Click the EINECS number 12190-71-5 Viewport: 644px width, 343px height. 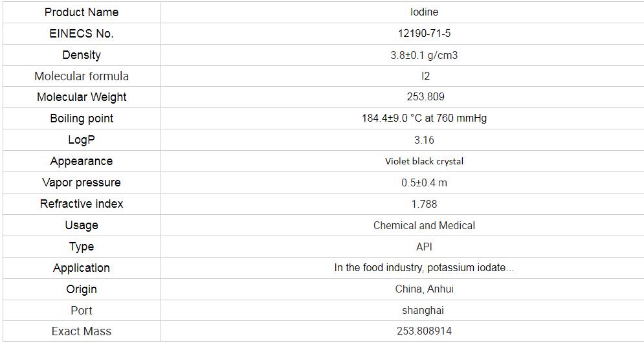click(x=424, y=34)
